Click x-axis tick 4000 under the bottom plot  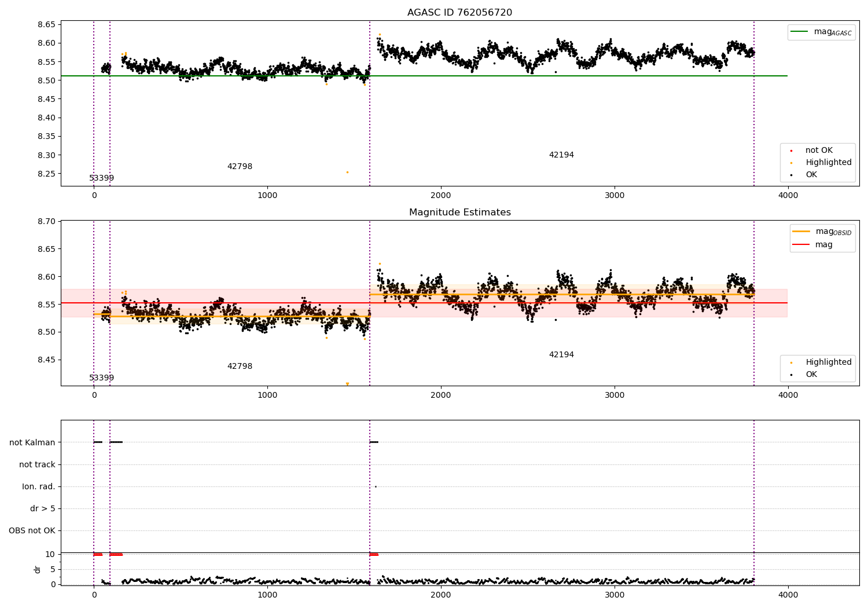pyautogui.click(x=788, y=595)
